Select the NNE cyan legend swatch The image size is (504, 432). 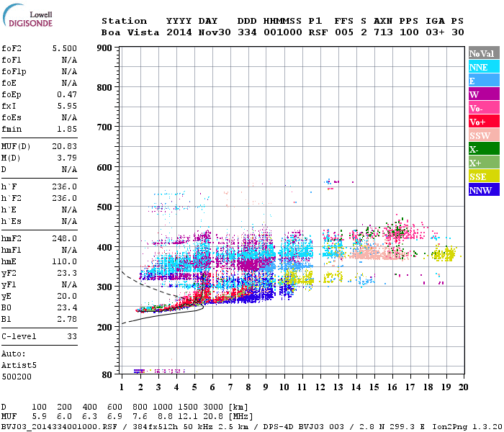pyautogui.click(x=484, y=67)
